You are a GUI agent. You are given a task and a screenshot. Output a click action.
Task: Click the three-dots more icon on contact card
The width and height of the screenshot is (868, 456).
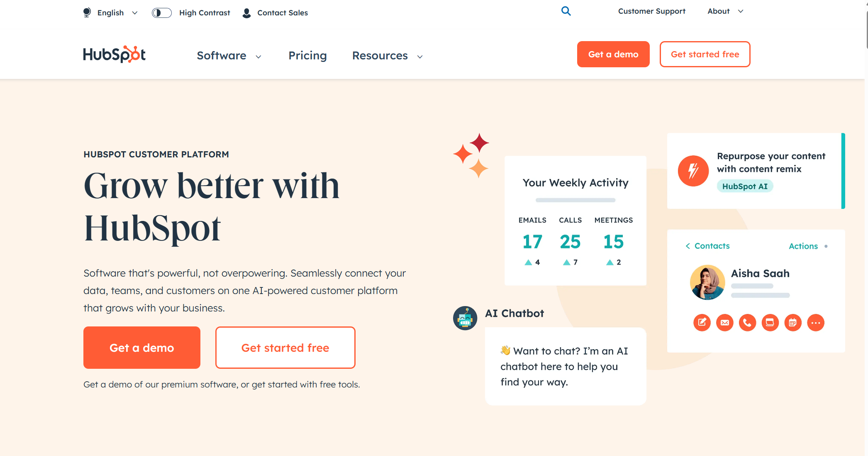[x=815, y=323]
